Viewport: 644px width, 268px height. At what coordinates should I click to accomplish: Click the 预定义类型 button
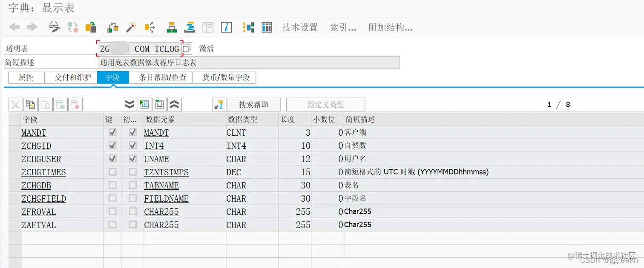[x=326, y=104]
